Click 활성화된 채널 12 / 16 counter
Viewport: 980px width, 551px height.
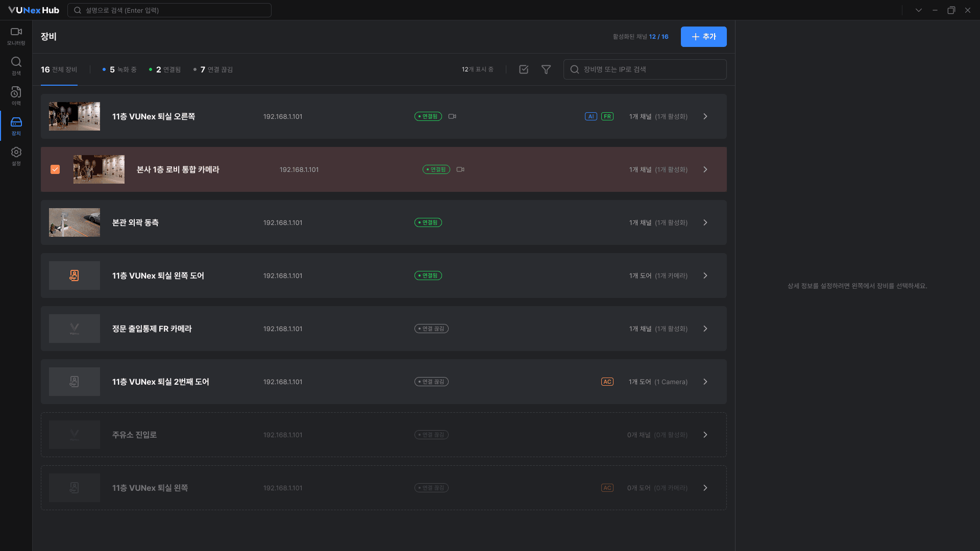pos(641,37)
